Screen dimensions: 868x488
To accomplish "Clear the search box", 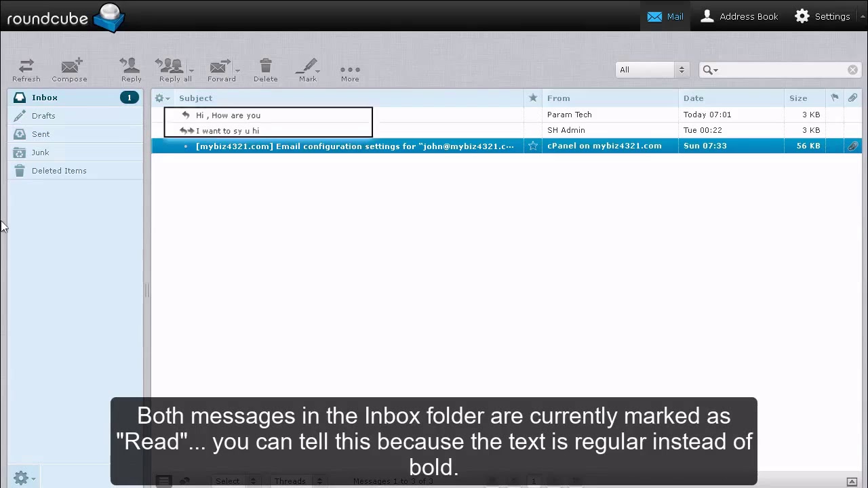I will [x=852, y=70].
